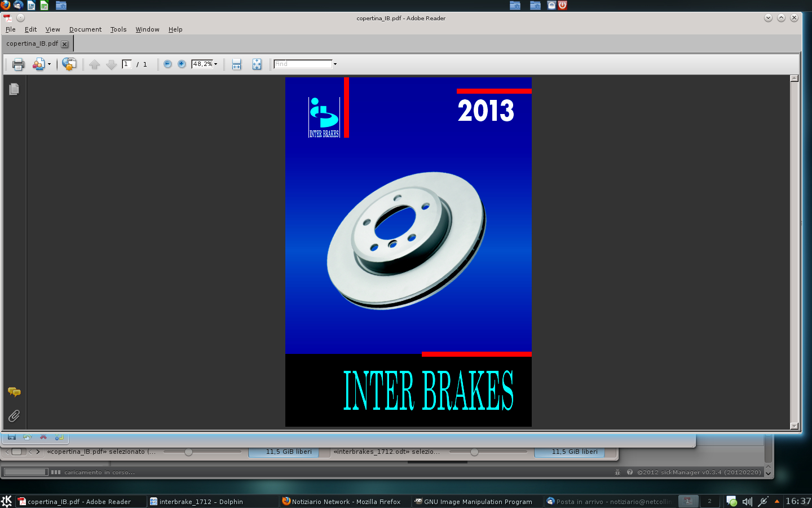Switch to copertina_IB.pdf - Adobe Reader taskbar entry
812x508 pixels.
pyautogui.click(x=80, y=501)
